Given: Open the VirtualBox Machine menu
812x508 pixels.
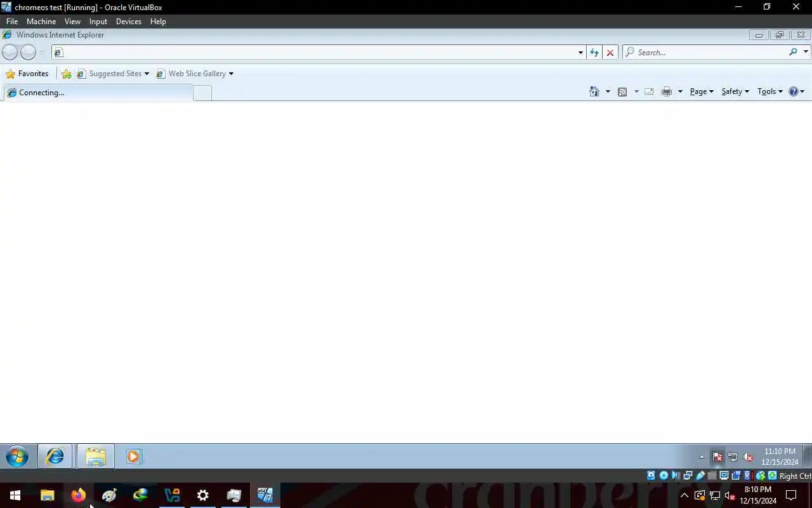Looking at the screenshot, I should point(41,22).
